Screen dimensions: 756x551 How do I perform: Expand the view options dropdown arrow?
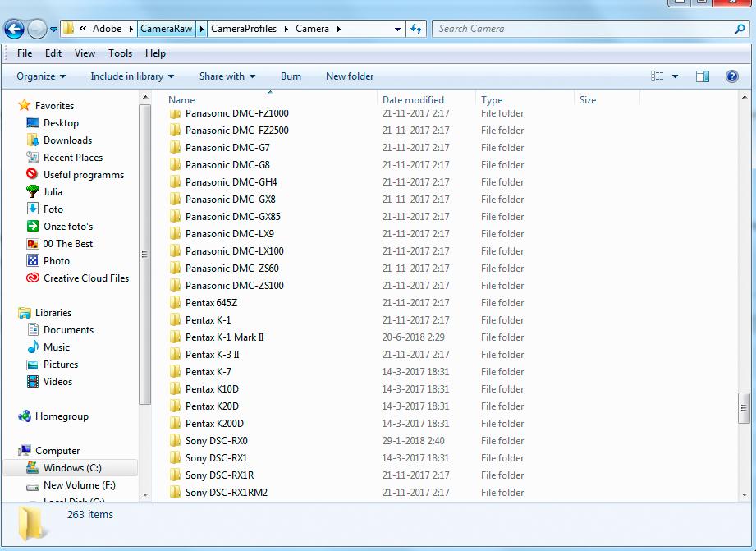tap(675, 76)
